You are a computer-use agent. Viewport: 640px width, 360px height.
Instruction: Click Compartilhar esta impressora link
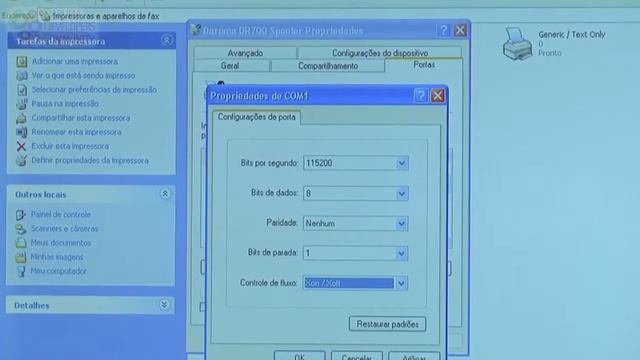coord(81,118)
